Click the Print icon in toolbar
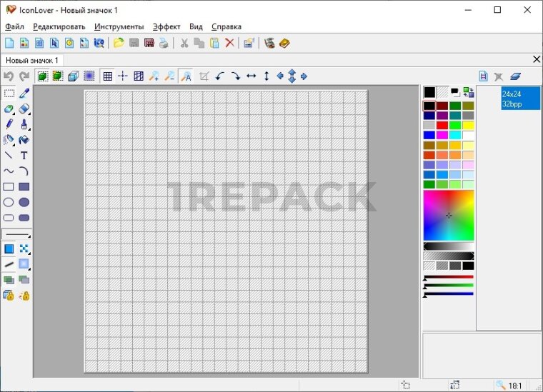 click(x=164, y=43)
